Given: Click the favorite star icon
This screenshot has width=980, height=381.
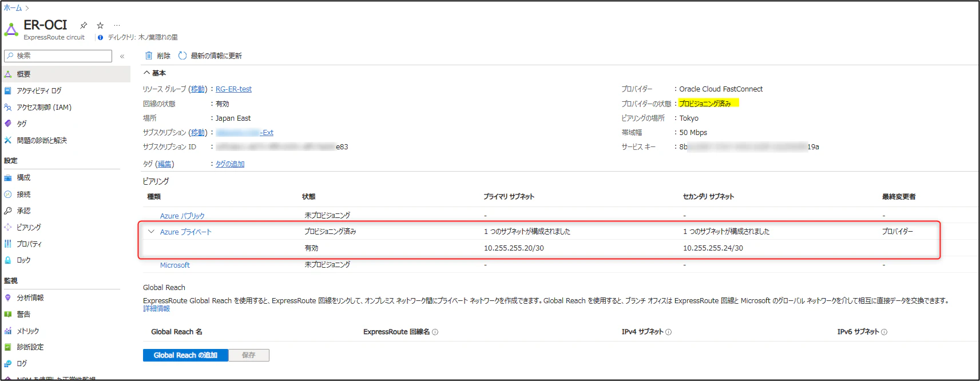Looking at the screenshot, I should 100,25.
